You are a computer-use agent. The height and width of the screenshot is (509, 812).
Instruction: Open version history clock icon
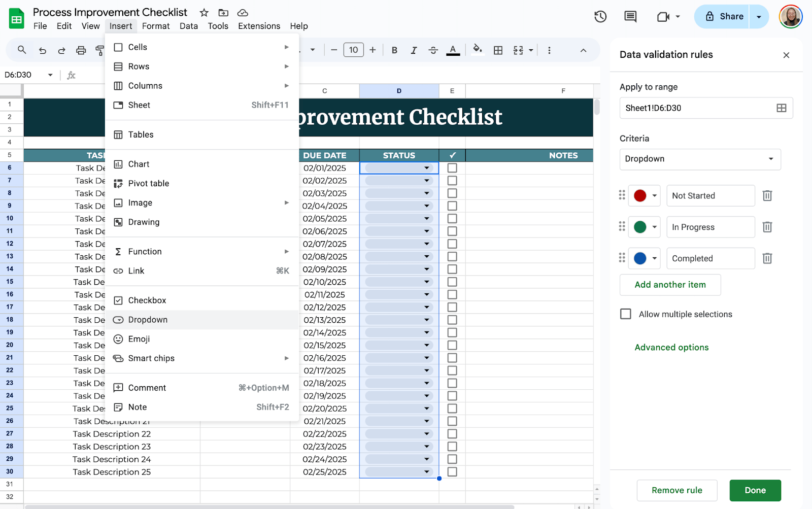pos(600,17)
